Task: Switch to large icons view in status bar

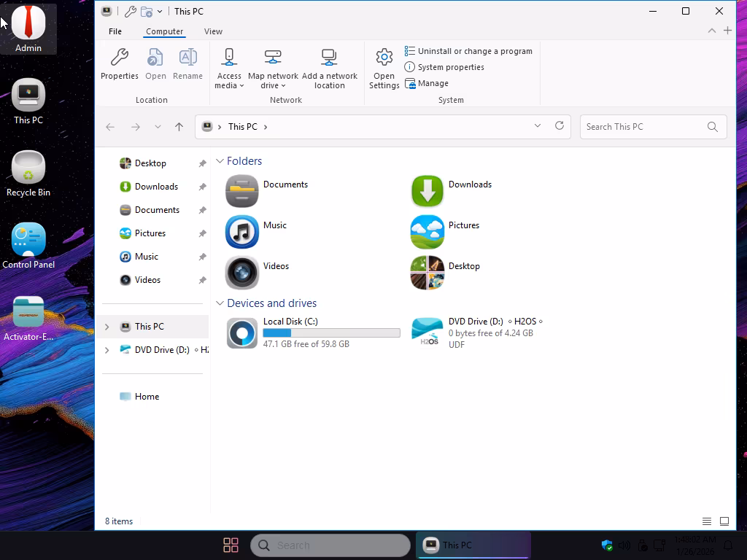Action: point(724,521)
